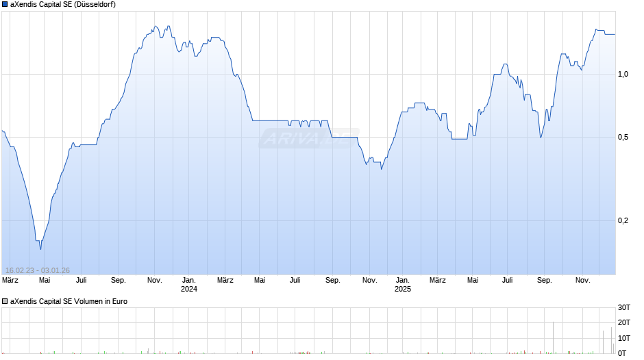The image size is (644, 360).
Task: Click the volume axis label '20T'
Action: point(624,322)
